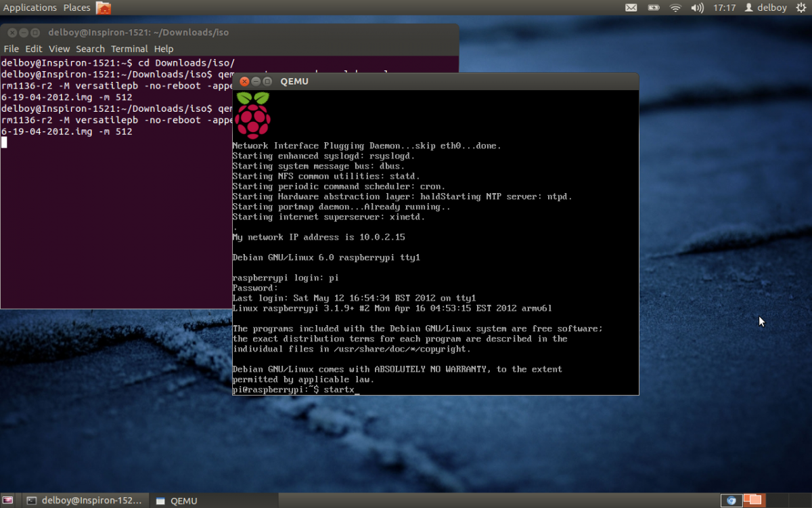The height and width of the screenshot is (508, 812).
Task: Switch to first workspace with Chromium icon
Action: pyautogui.click(x=731, y=501)
